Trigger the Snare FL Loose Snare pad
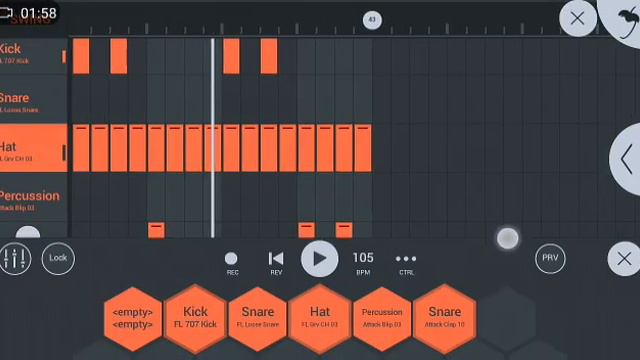The image size is (640, 360). click(x=258, y=319)
